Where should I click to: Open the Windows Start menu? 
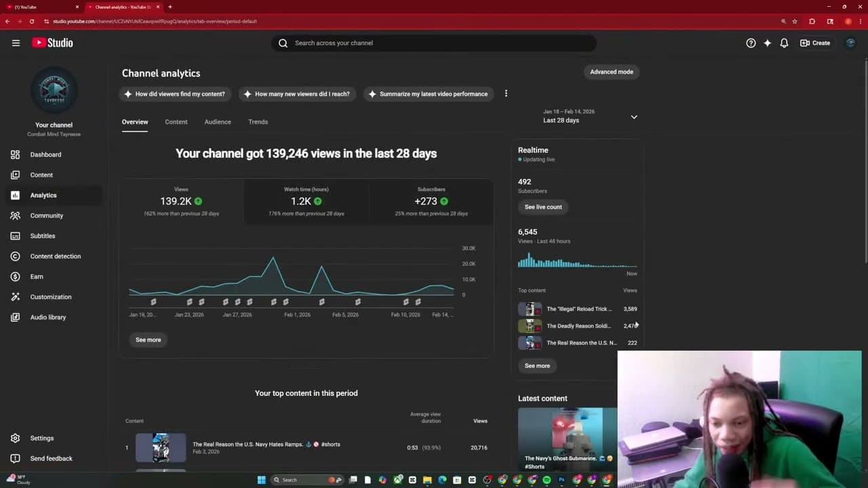(x=261, y=480)
